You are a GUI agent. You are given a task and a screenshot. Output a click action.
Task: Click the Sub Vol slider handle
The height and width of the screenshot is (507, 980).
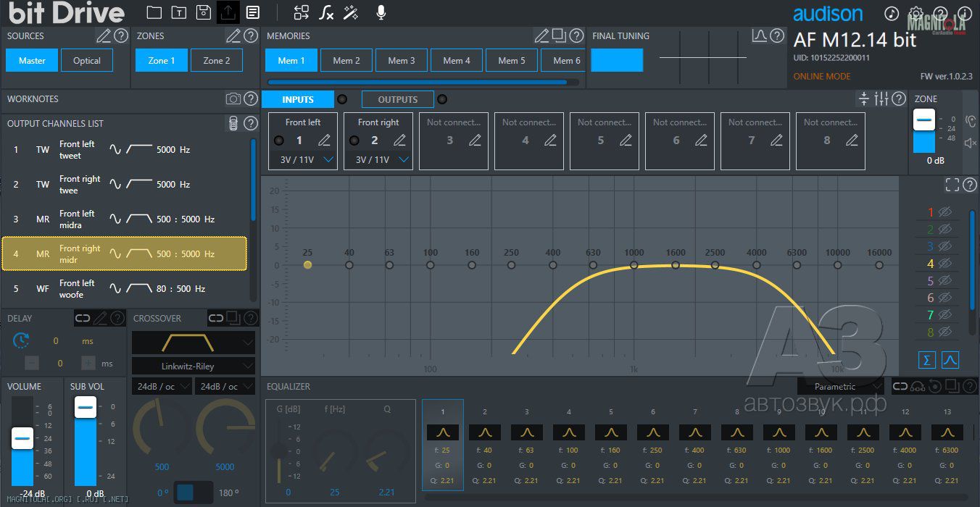[x=86, y=408]
